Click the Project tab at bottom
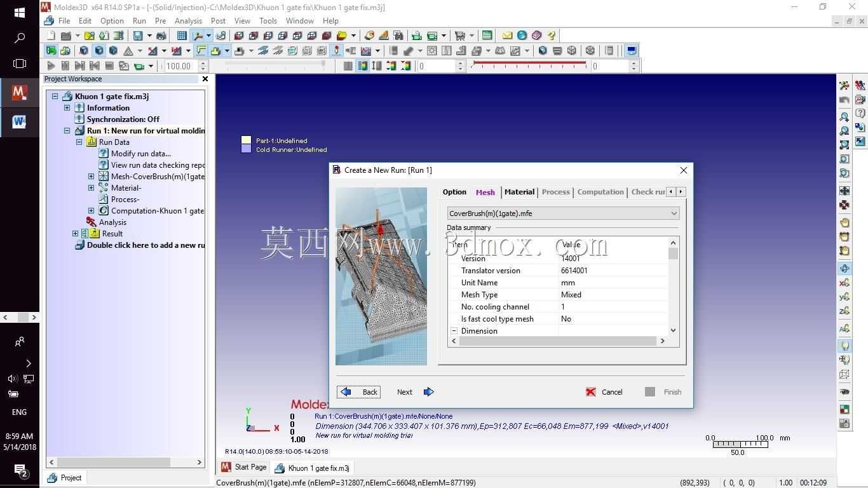868x488 pixels. [x=65, y=478]
